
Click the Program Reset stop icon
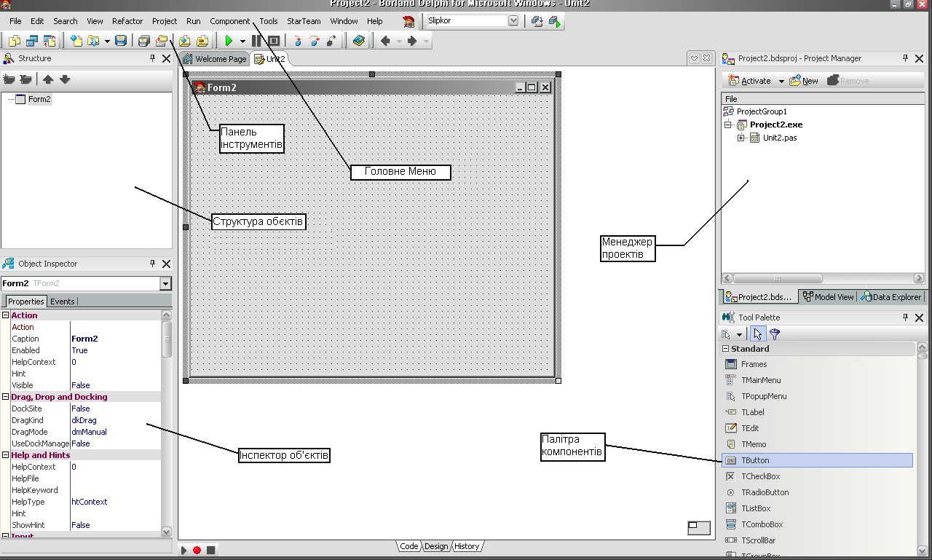click(274, 41)
